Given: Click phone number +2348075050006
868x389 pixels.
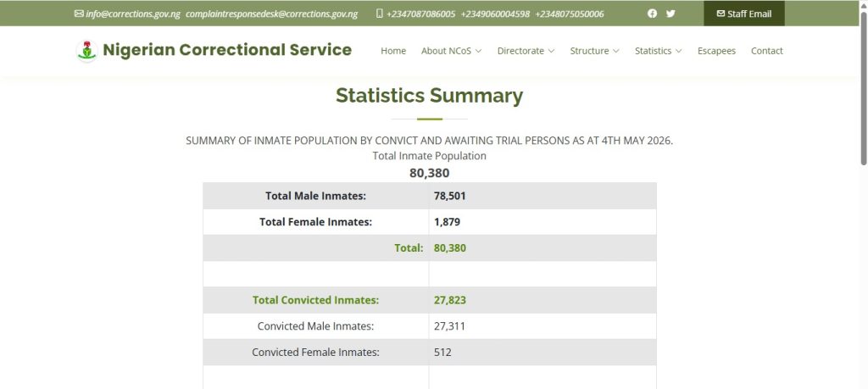Looking at the screenshot, I should (569, 14).
